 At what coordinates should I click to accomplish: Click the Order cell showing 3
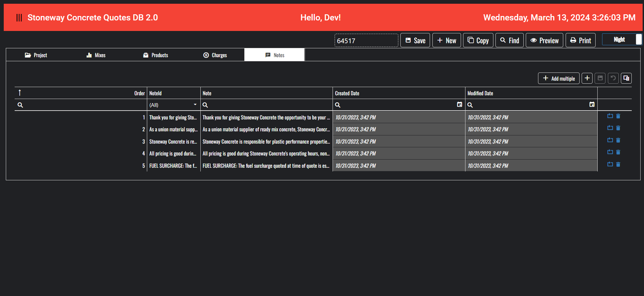(x=81, y=142)
